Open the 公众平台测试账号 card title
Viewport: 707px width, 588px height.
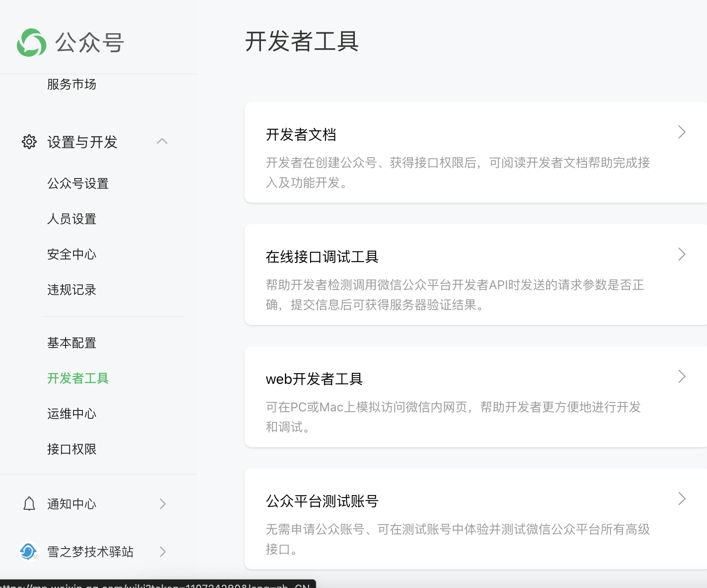click(322, 501)
